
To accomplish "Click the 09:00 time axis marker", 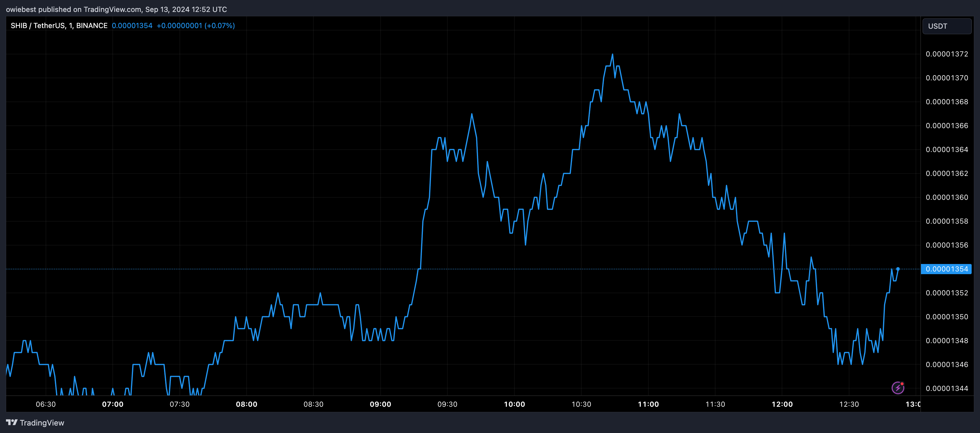I will point(381,404).
